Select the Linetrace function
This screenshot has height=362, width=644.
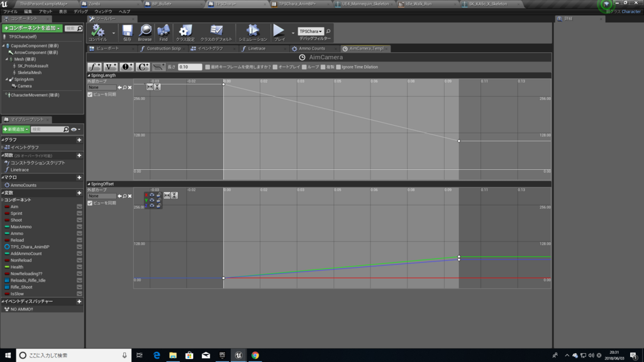click(19, 170)
